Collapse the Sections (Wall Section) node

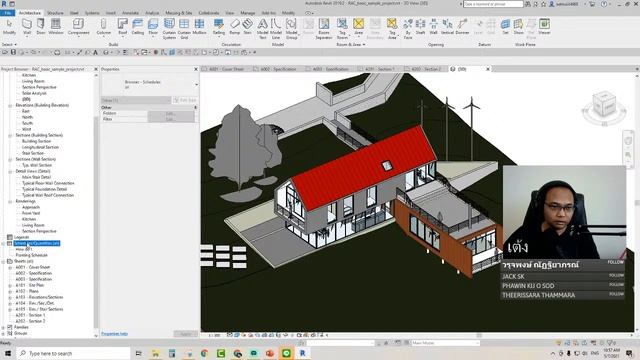click(10, 159)
